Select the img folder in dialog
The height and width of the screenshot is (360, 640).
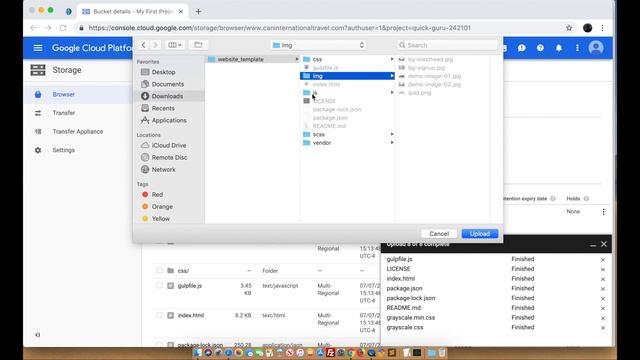pyautogui.click(x=347, y=76)
